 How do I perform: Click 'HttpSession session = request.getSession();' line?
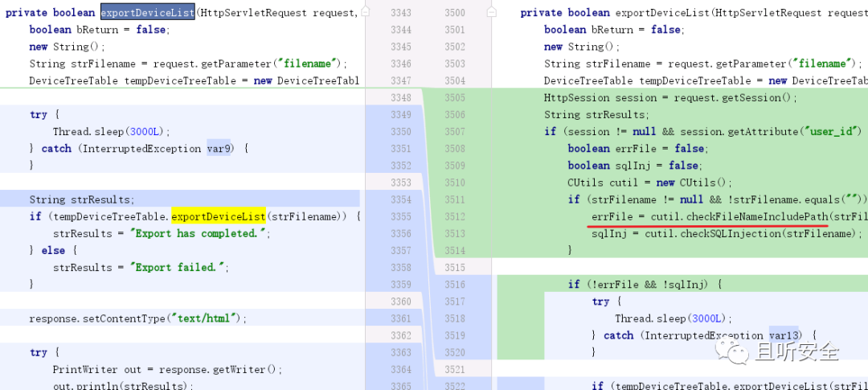(670, 97)
